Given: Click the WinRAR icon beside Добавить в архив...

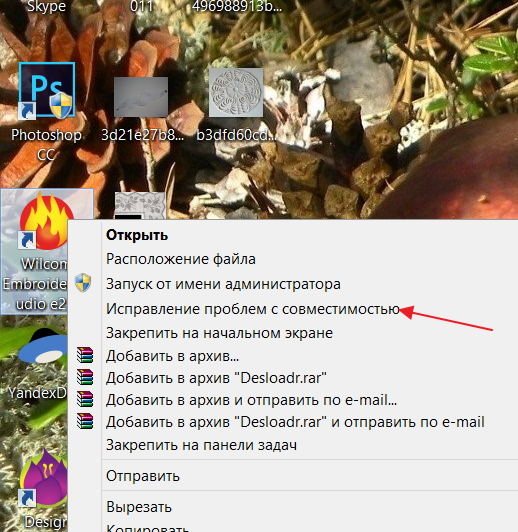Looking at the screenshot, I should coord(85,355).
